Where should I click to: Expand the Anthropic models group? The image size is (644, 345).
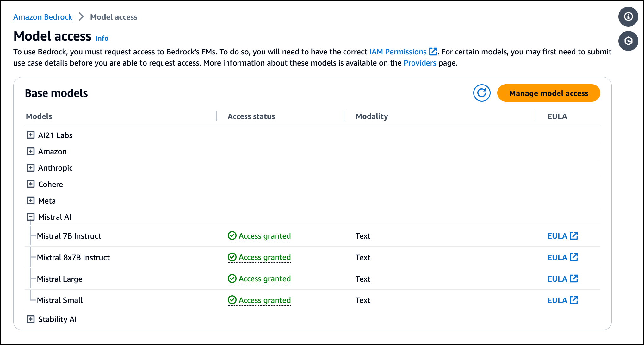pyautogui.click(x=31, y=168)
